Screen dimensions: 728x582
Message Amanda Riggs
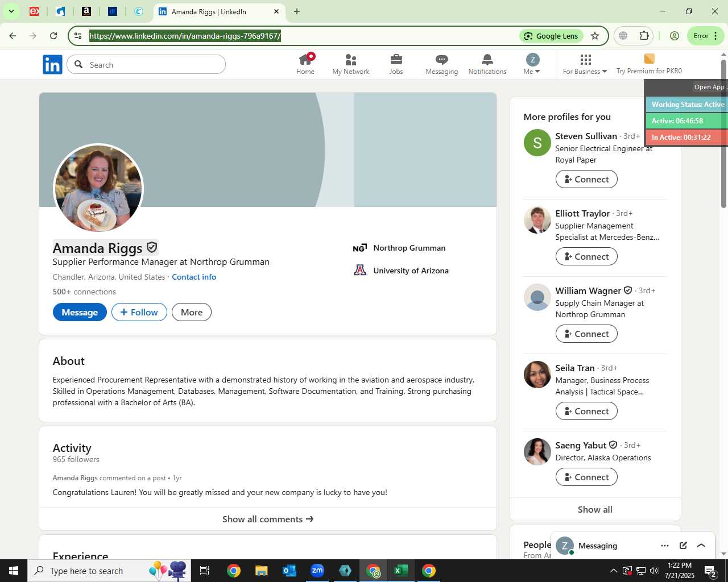click(80, 312)
